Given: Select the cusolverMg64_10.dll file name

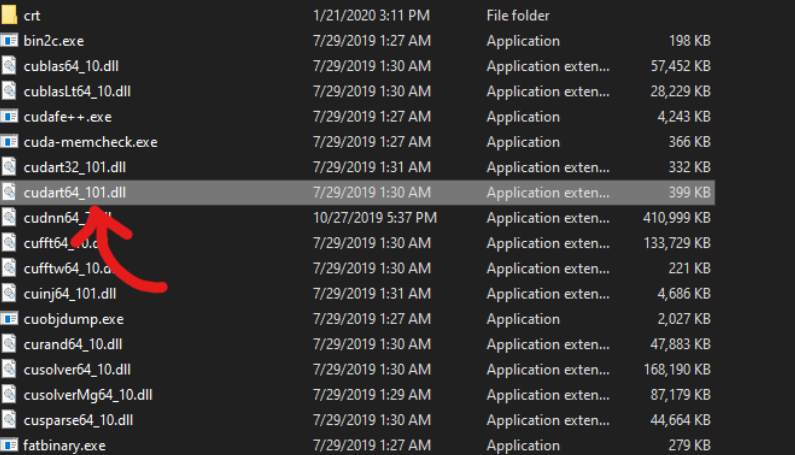Looking at the screenshot, I should (88, 395).
